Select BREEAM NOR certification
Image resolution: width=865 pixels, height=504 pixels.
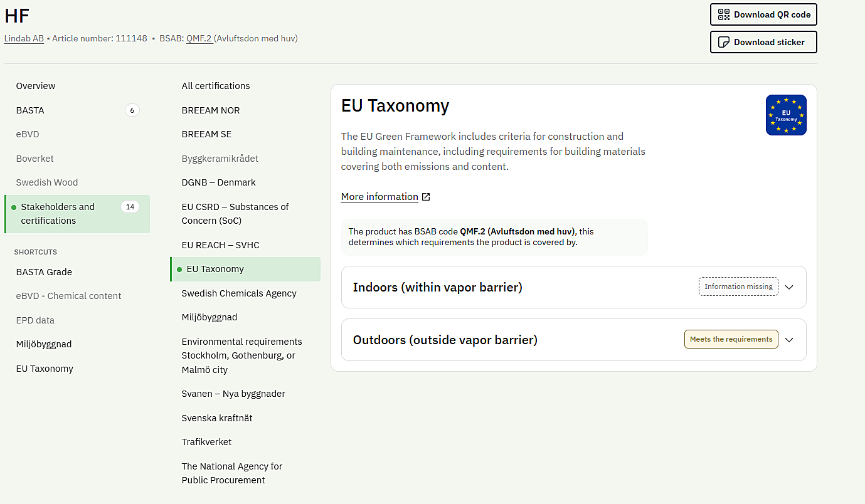[211, 110]
